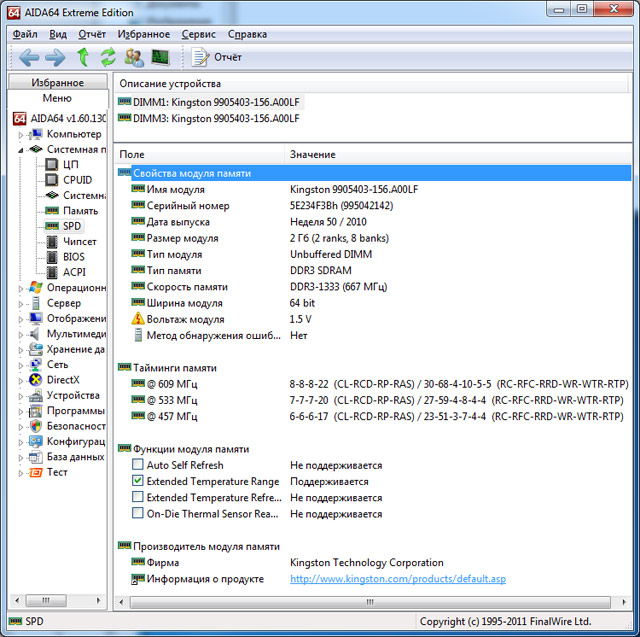Go back with the blue left arrow
The height and width of the screenshot is (637, 640).
pyautogui.click(x=29, y=58)
